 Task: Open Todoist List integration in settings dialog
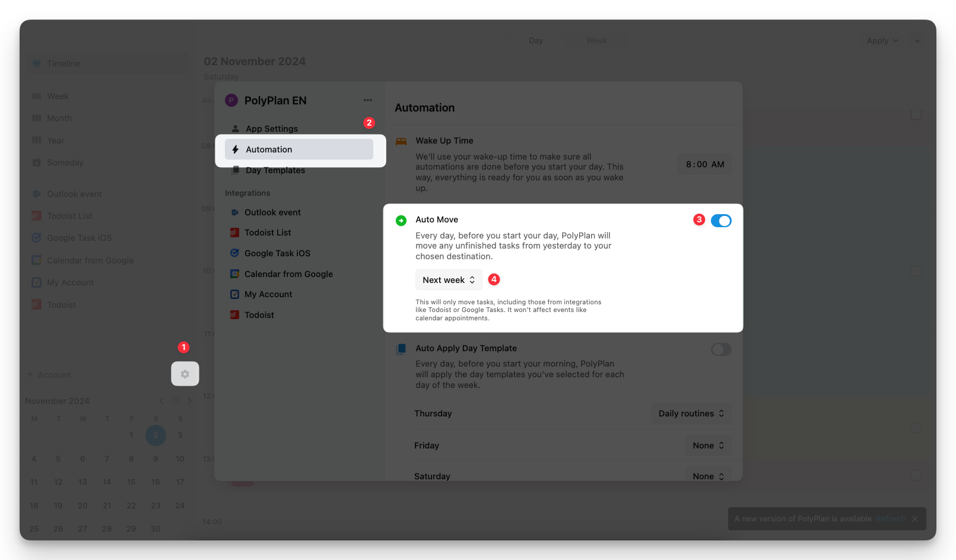pos(299,233)
